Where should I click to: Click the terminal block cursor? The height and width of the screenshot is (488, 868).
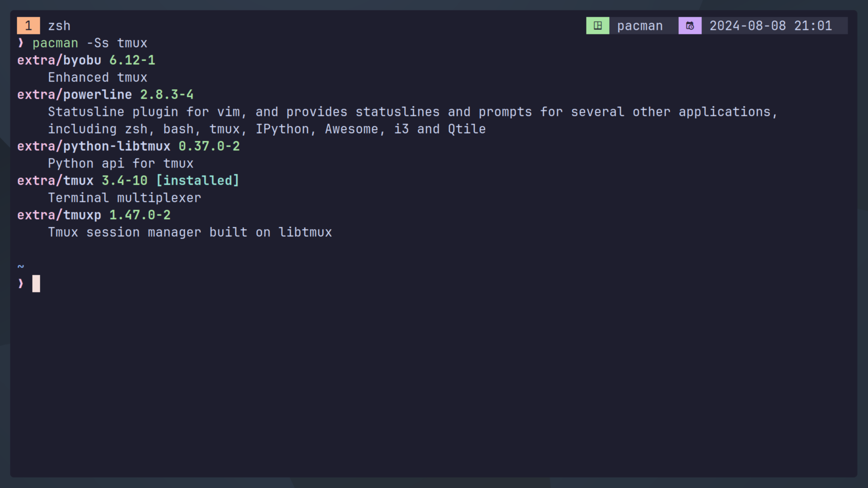point(36,284)
